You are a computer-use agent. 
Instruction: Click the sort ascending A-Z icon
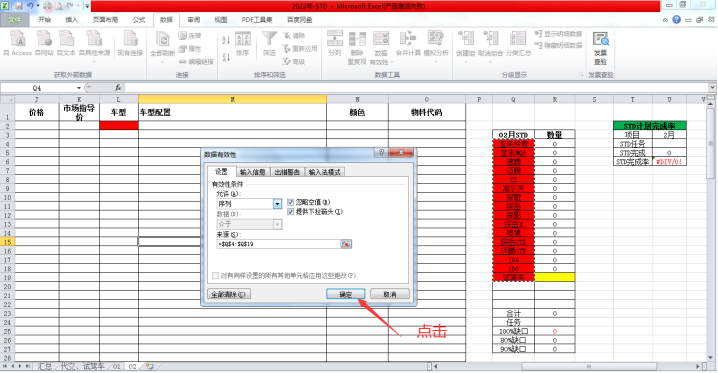[226, 40]
